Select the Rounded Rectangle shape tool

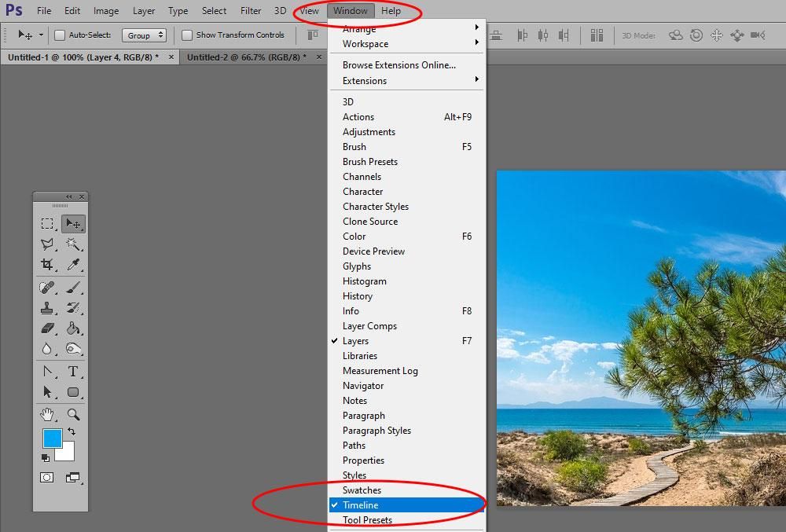click(73, 392)
